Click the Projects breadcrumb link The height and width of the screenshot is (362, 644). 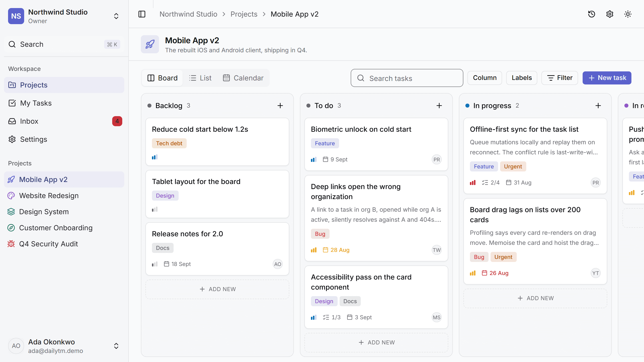click(x=244, y=14)
